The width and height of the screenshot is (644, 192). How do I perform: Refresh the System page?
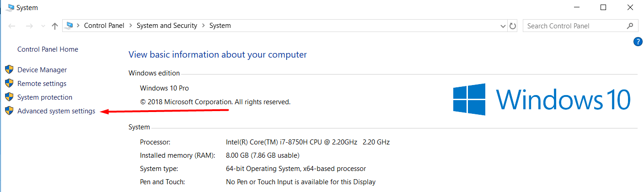tap(513, 26)
